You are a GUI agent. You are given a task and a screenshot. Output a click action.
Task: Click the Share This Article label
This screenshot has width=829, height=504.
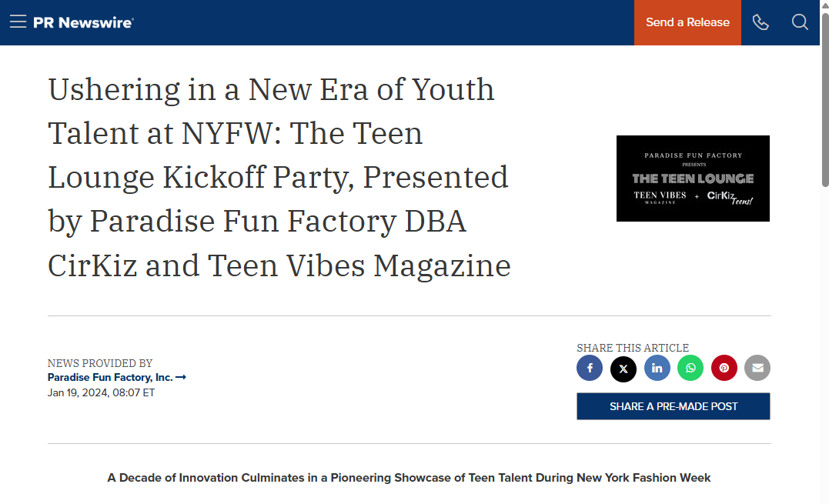(x=632, y=348)
